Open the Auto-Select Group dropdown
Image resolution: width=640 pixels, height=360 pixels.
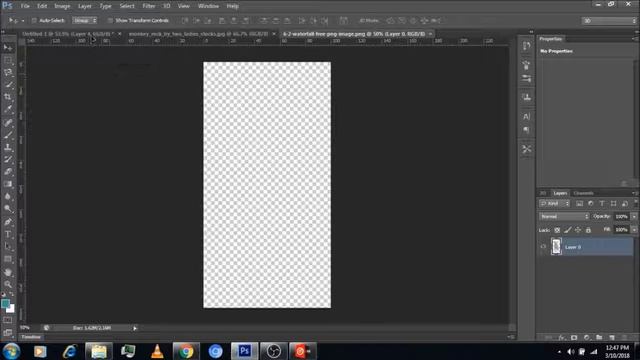pos(85,20)
